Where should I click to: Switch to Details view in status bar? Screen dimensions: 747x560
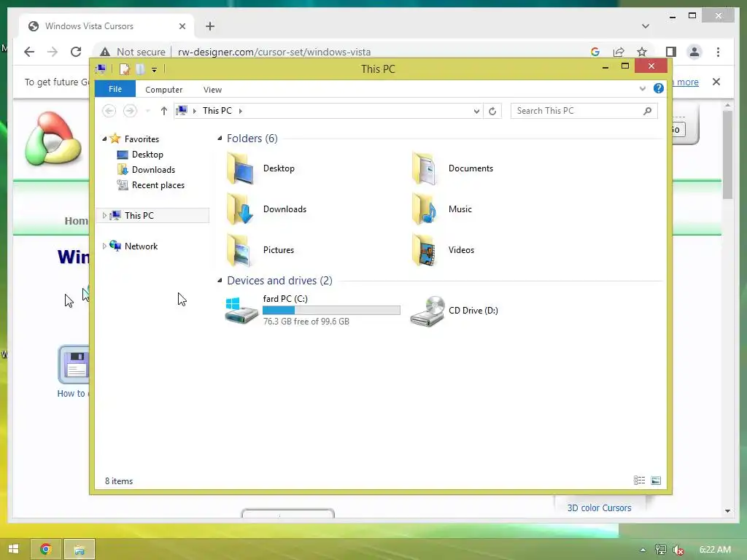coord(639,481)
